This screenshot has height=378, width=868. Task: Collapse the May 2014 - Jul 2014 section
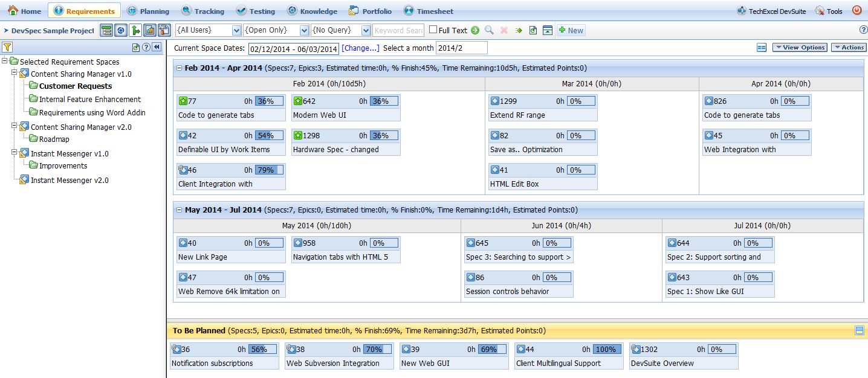click(x=179, y=210)
